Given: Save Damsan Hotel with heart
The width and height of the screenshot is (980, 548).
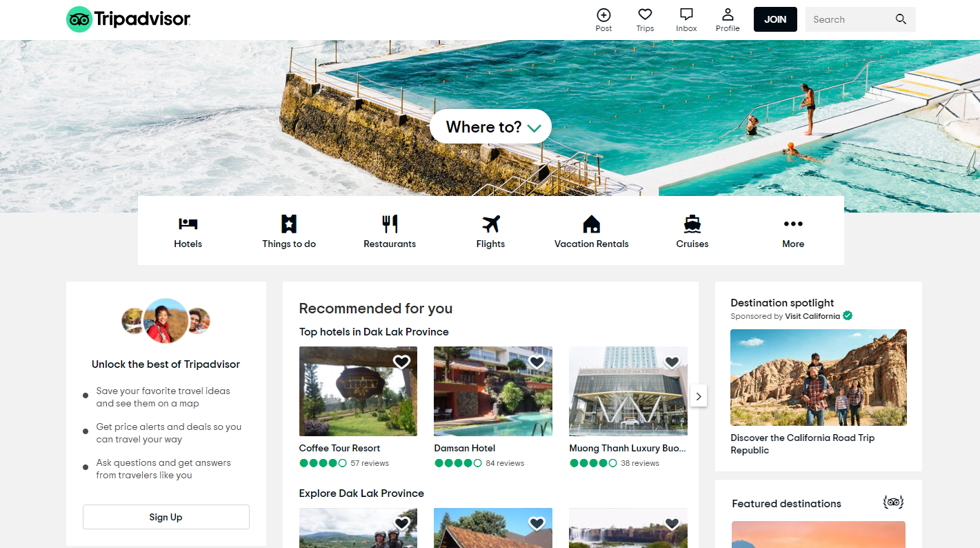Looking at the screenshot, I should (537, 362).
